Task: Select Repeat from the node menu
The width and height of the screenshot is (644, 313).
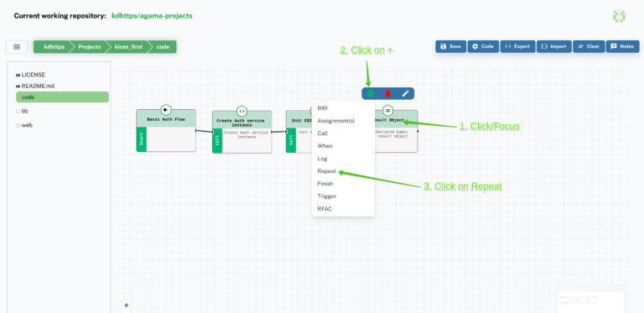Action: pyautogui.click(x=326, y=171)
